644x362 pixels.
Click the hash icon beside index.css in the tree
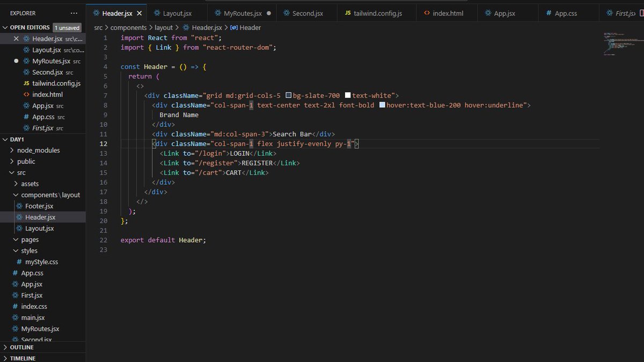point(16,307)
